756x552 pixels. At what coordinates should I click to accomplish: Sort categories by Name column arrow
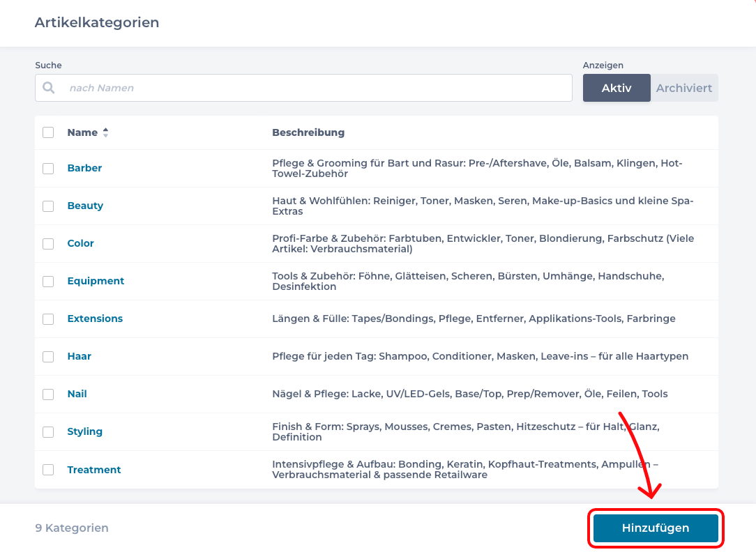105,132
